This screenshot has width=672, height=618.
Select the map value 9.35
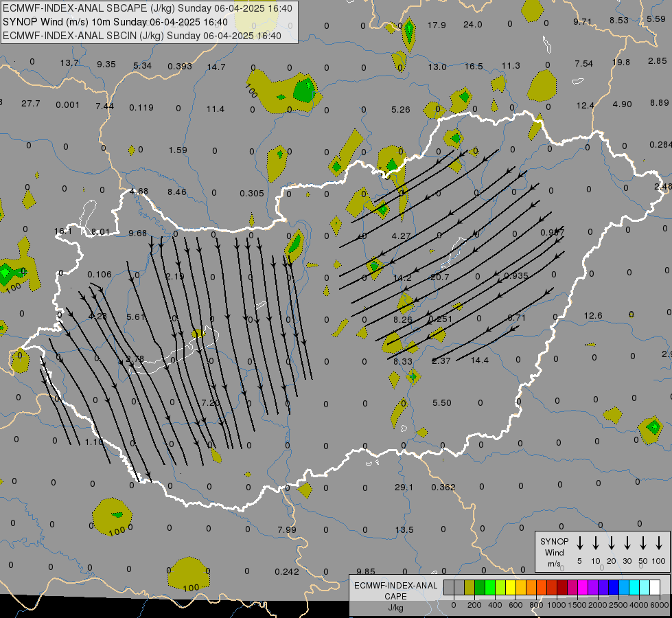[106, 65]
